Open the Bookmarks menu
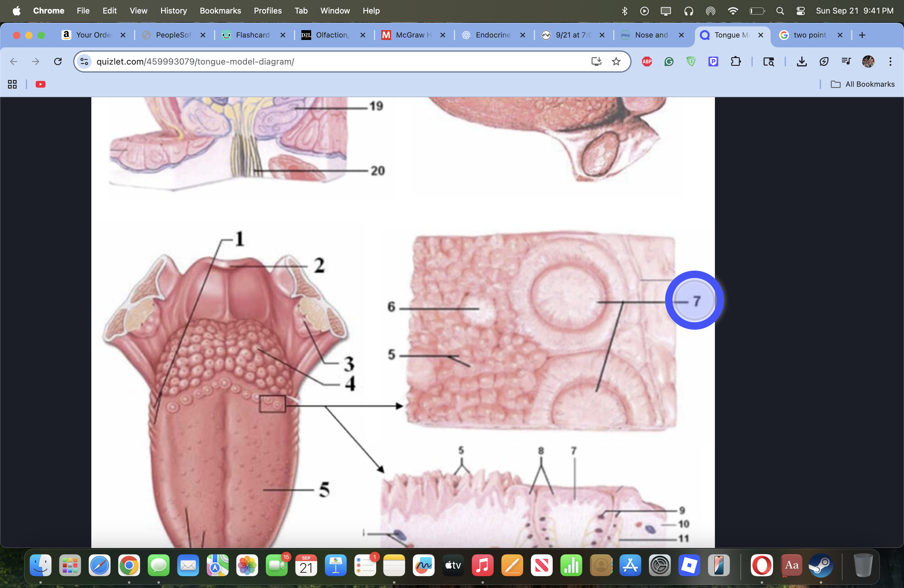The width and height of the screenshot is (904, 588). tap(220, 11)
